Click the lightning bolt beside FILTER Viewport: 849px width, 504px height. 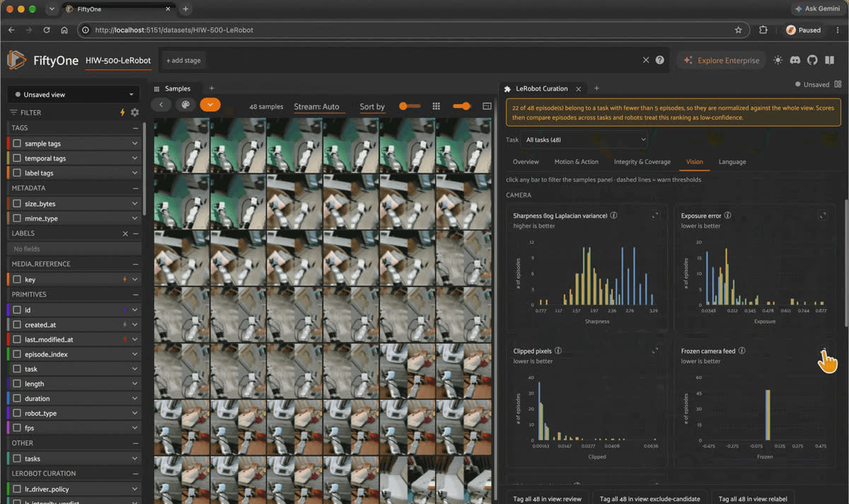click(122, 112)
